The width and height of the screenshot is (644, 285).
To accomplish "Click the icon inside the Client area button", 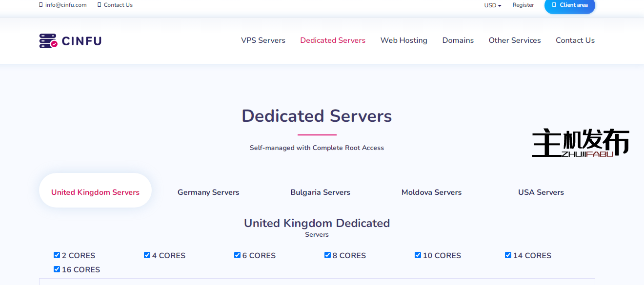I will [x=554, y=5].
